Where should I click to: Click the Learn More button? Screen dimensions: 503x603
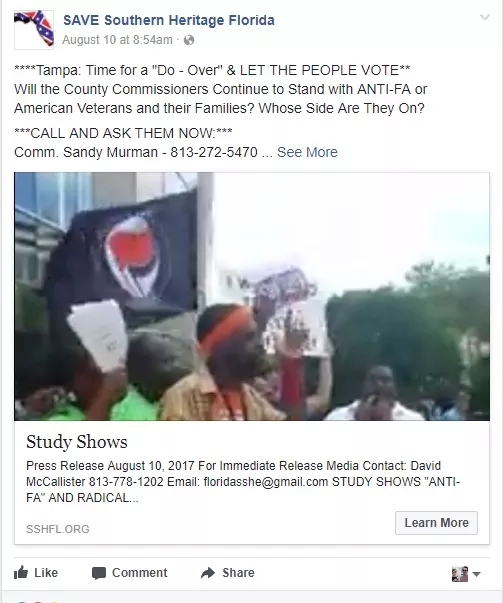(436, 523)
